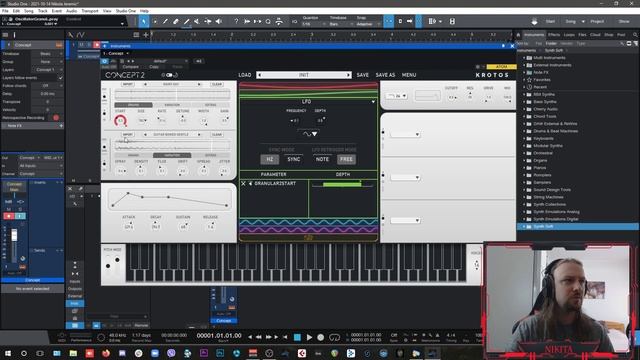
Task: Click the Stop button in the transport
Action: click(x=297, y=337)
